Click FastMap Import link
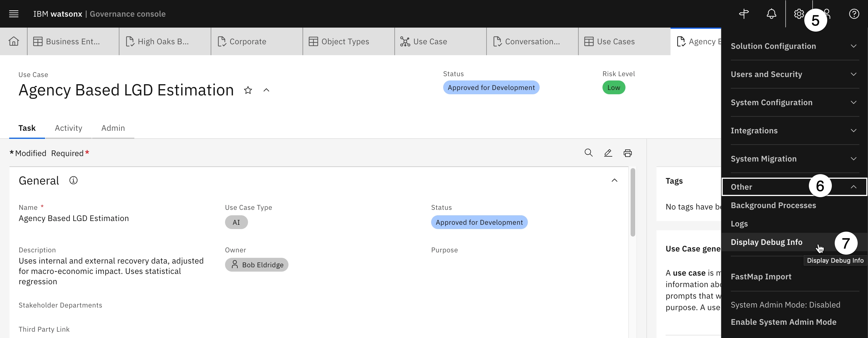 [761, 276]
